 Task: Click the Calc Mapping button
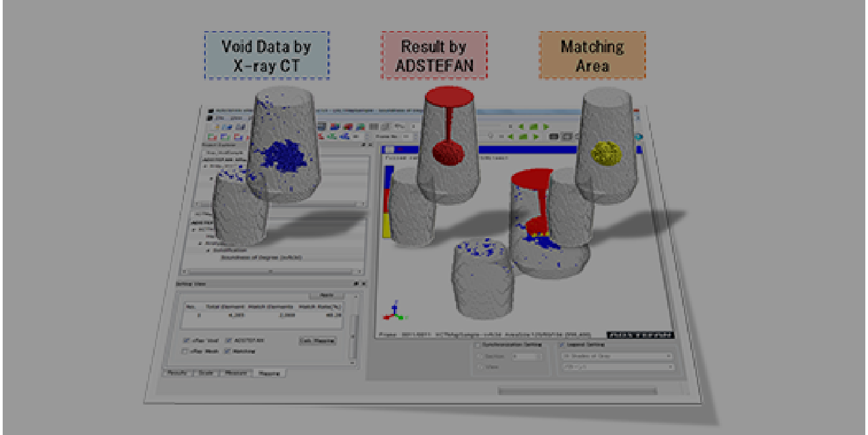[317, 341]
